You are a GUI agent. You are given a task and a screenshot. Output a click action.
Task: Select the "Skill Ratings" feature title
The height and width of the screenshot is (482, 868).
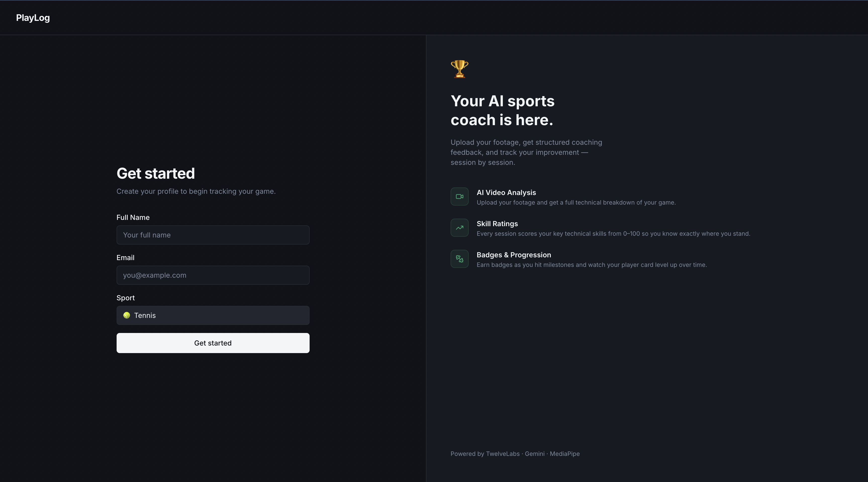(x=497, y=224)
